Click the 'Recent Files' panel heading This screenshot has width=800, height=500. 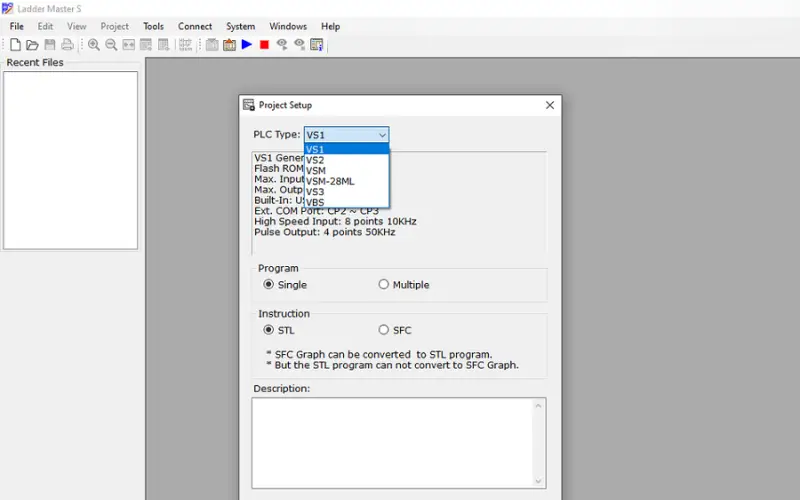tap(35, 62)
